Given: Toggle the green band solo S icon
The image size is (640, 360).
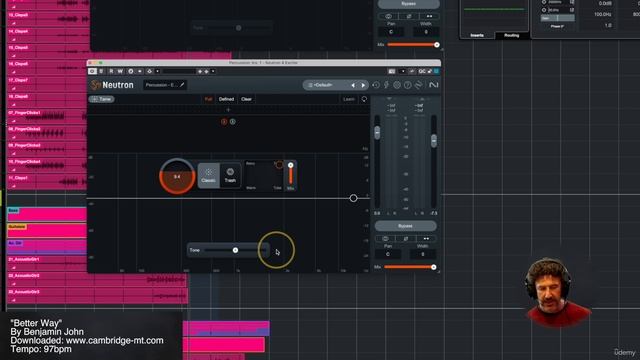Looking at the screenshot, I should pyautogui.click(x=233, y=122).
